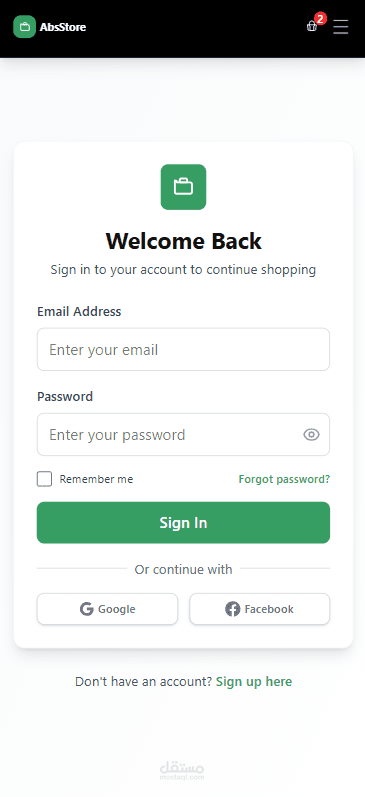Click the Remember me label text
The width and height of the screenshot is (365, 797).
[96, 479]
